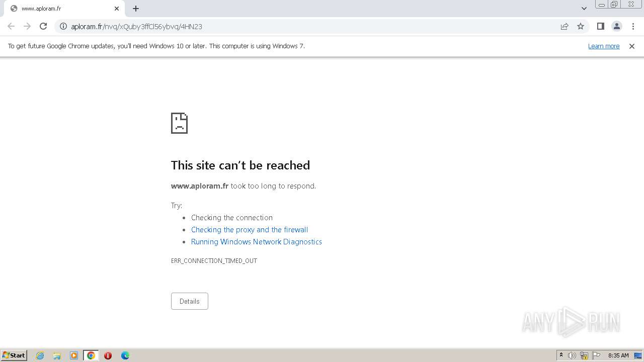This screenshot has height=362, width=644.
Task: Close the www.aploram.fr tab
Action: tap(117, 9)
